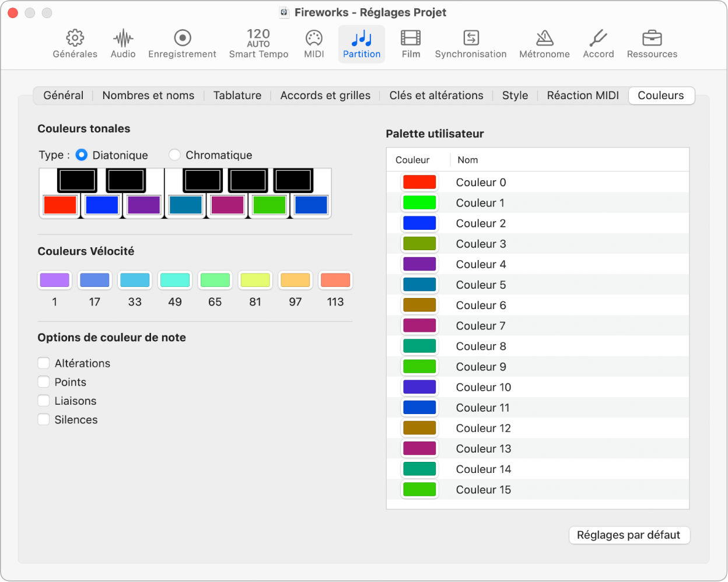The image size is (728, 582).
Task: Click the Réglages par défaut button
Action: tap(629, 535)
